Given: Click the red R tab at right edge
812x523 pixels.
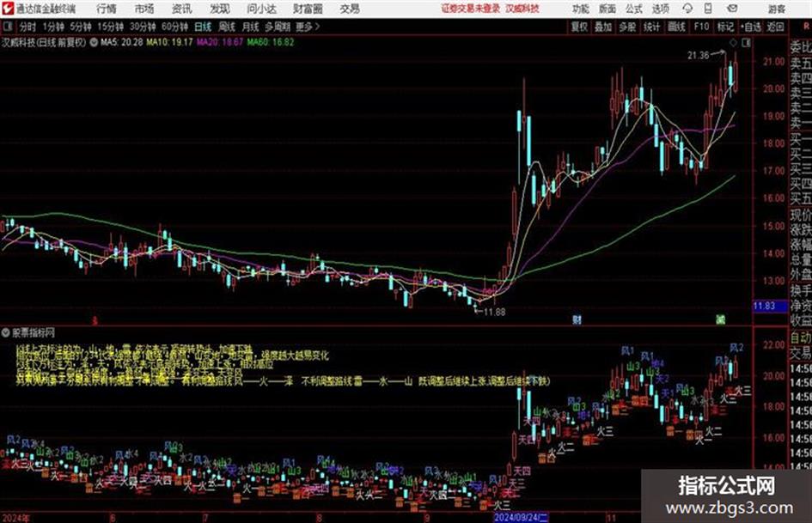Looking at the screenshot, I should click(x=806, y=26).
